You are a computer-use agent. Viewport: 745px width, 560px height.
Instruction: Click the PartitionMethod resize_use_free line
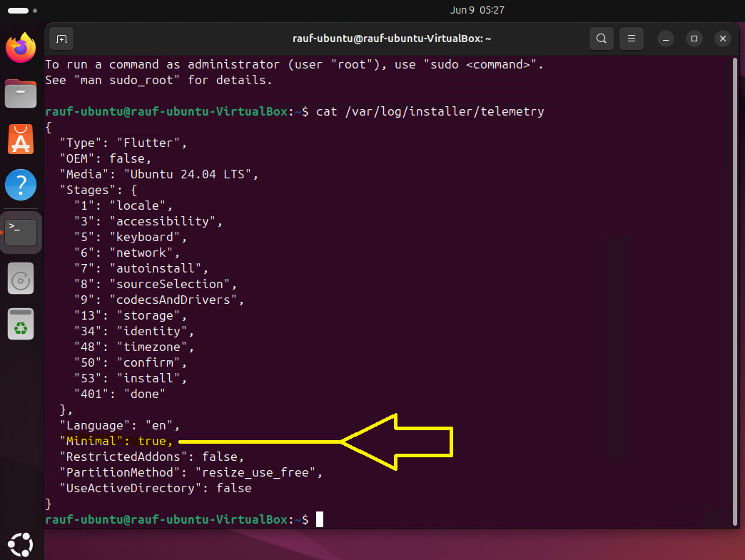pyautogui.click(x=191, y=472)
